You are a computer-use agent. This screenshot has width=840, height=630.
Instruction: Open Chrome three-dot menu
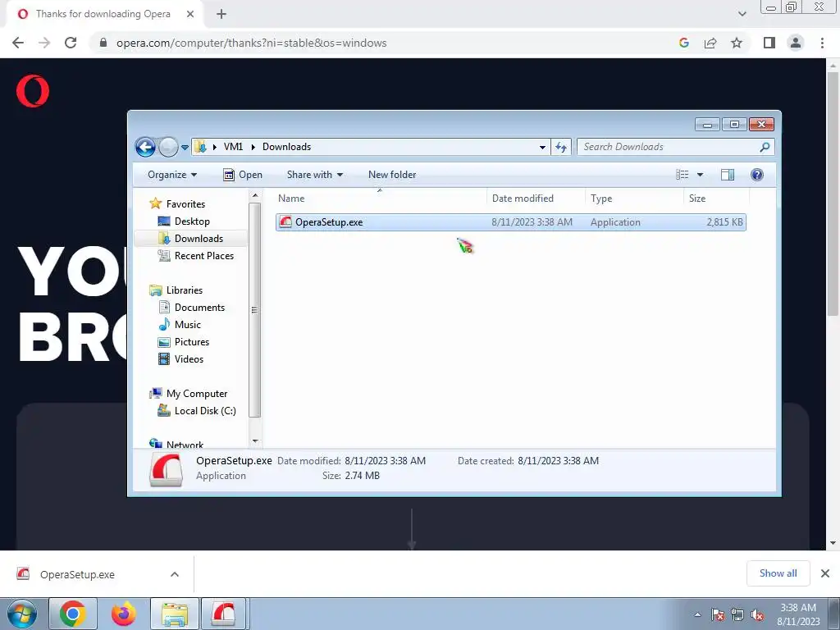tap(822, 43)
